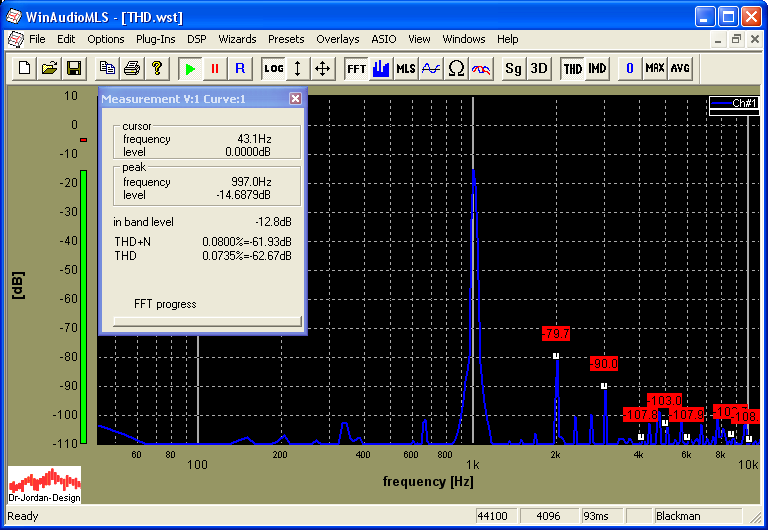Toggle the LOG frequency axis button
This screenshot has width=768, height=530.
[x=273, y=68]
